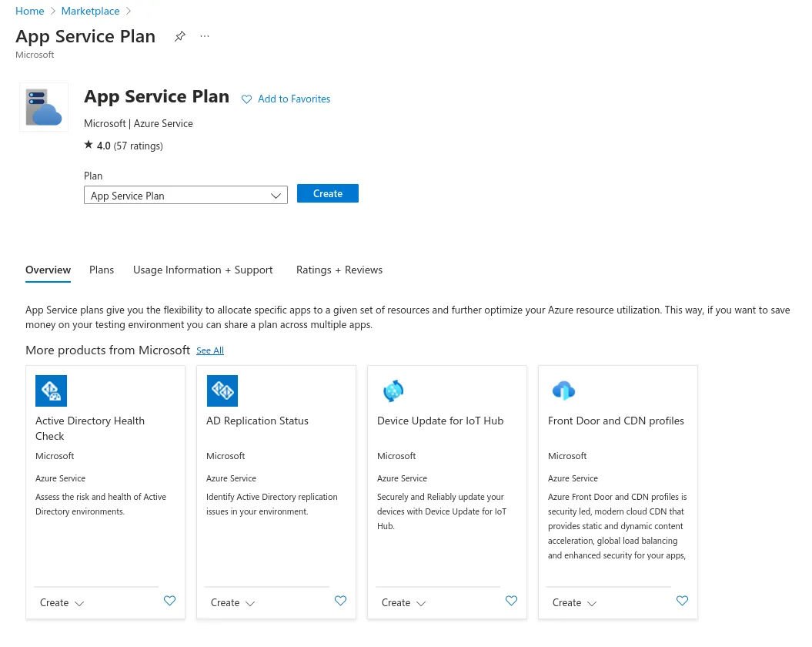Click the Device Update for IoT Hub icon
Viewport: 812px width, 647px height.
(393, 391)
